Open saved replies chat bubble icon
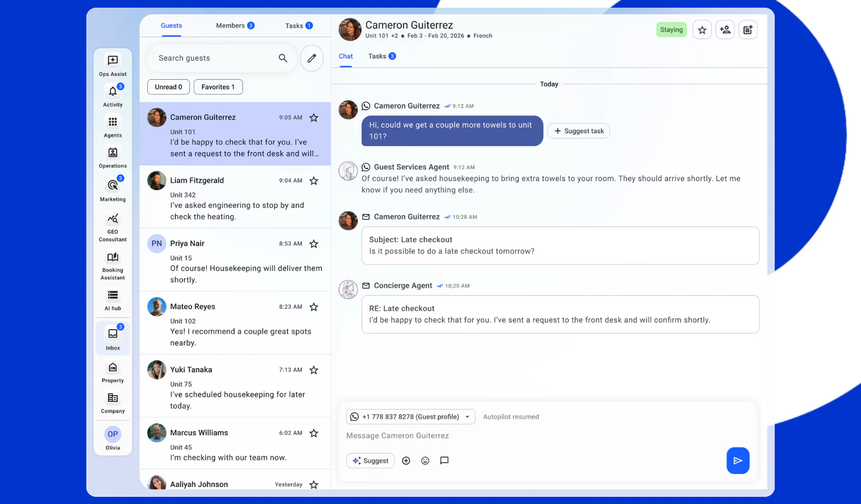This screenshot has width=861, height=504. coord(445,461)
